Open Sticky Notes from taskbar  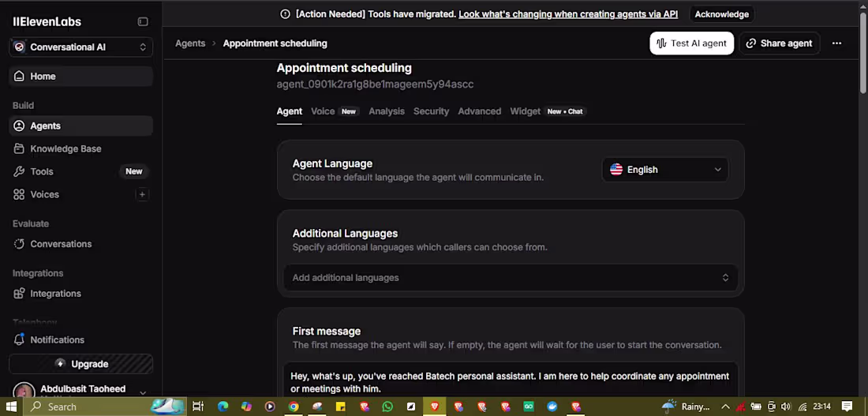tap(340, 407)
